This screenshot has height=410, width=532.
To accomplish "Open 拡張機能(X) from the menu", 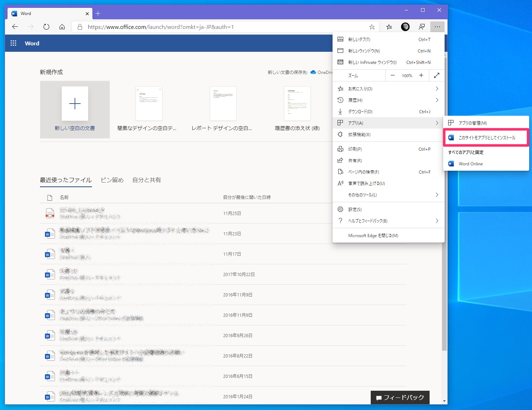I will click(389, 134).
